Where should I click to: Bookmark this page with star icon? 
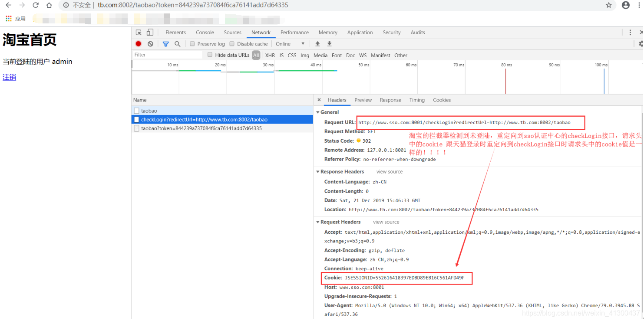(608, 5)
